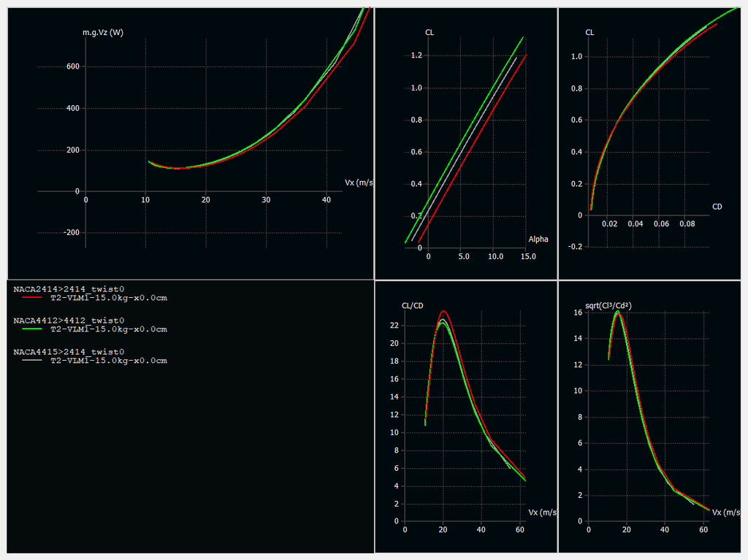The height and width of the screenshot is (560, 748).
Task: Click the CL title above the Alpha graph
Action: (430, 33)
